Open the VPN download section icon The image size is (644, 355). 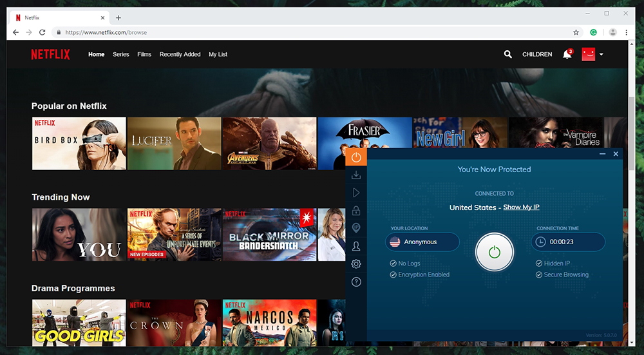[x=356, y=175]
